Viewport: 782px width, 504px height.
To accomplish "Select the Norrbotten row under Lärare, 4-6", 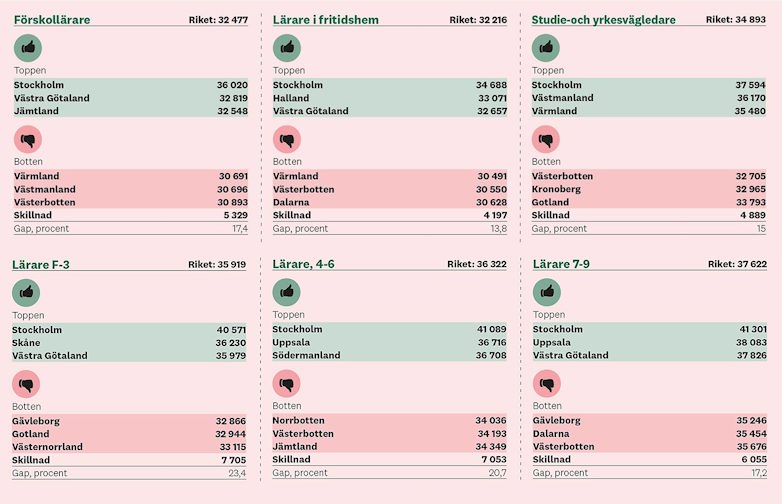I will pyautogui.click(x=390, y=421).
